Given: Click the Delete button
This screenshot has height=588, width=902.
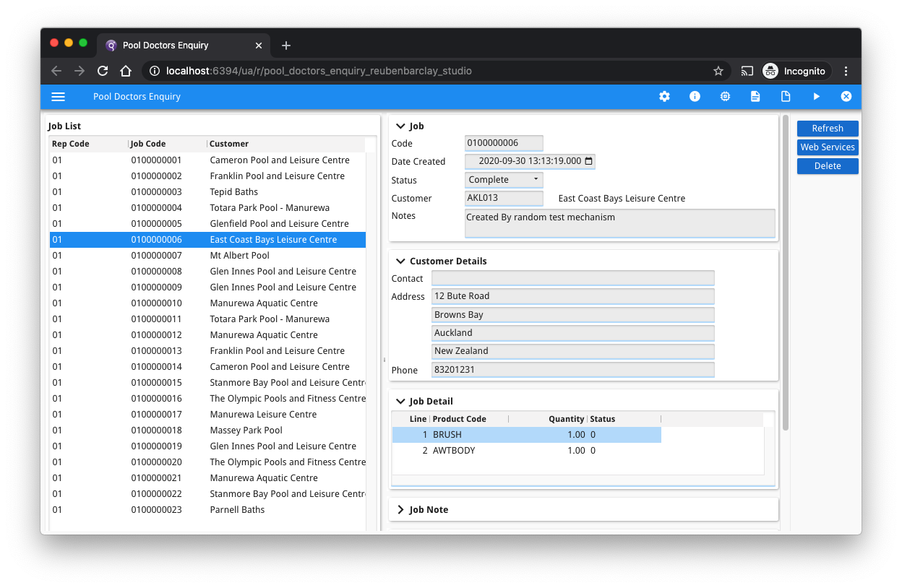Looking at the screenshot, I should click(828, 165).
